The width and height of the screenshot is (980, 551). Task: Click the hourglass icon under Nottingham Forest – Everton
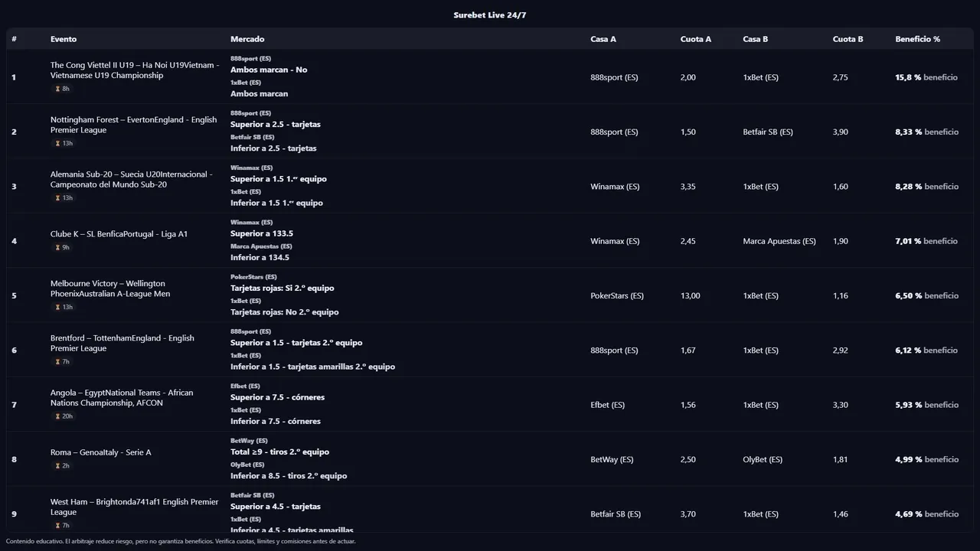coord(57,143)
